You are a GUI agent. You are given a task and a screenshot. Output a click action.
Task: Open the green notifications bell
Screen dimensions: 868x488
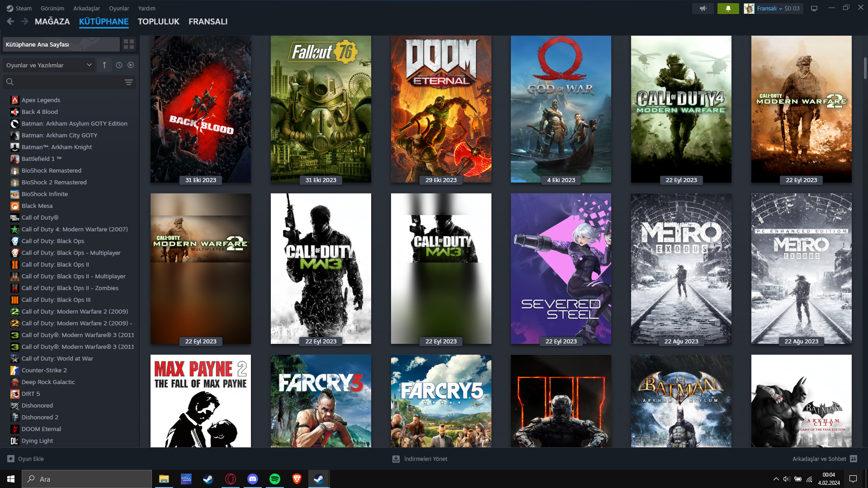[x=728, y=9]
